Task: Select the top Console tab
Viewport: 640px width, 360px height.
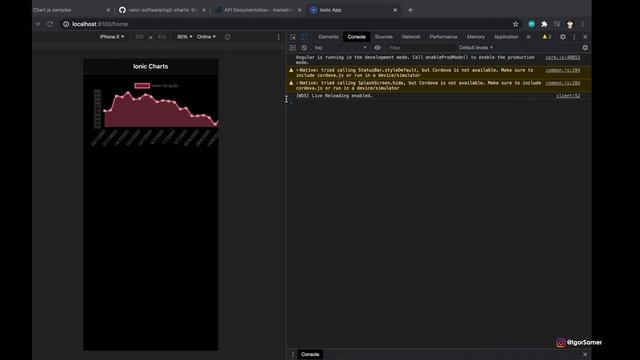Action: tap(356, 37)
